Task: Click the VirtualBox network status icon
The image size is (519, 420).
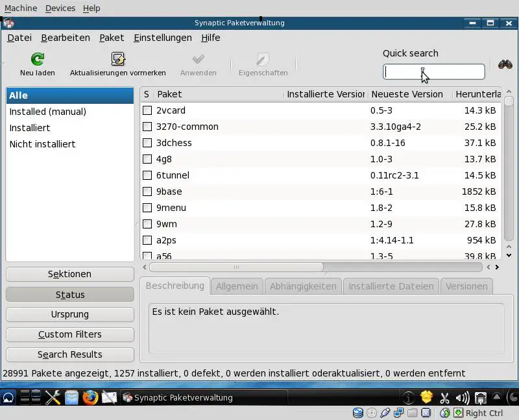Action: (398, 413)
